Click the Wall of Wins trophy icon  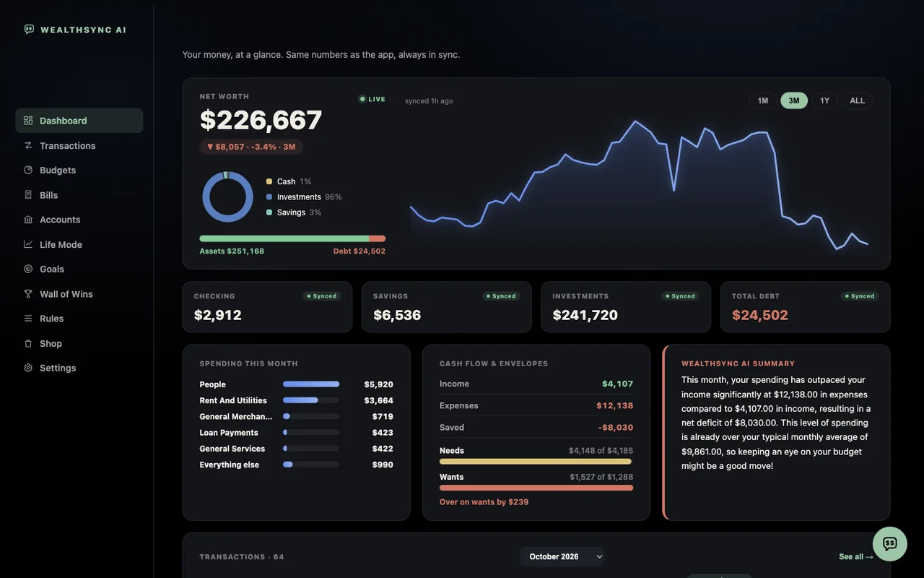[x=28, y=294]
